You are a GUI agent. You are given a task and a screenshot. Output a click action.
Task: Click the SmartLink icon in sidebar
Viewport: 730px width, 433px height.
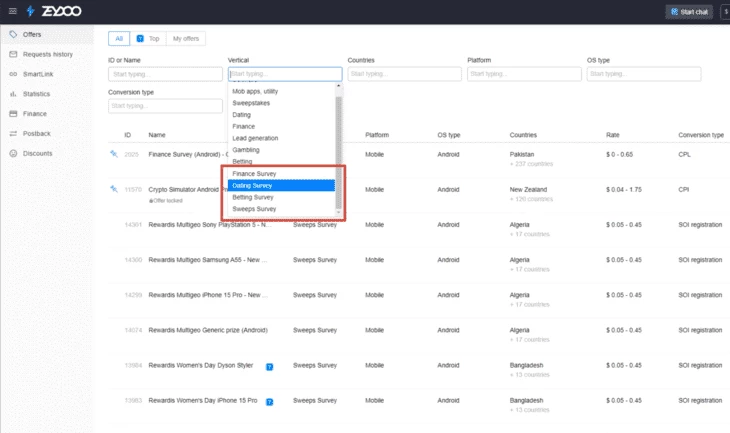13,74
